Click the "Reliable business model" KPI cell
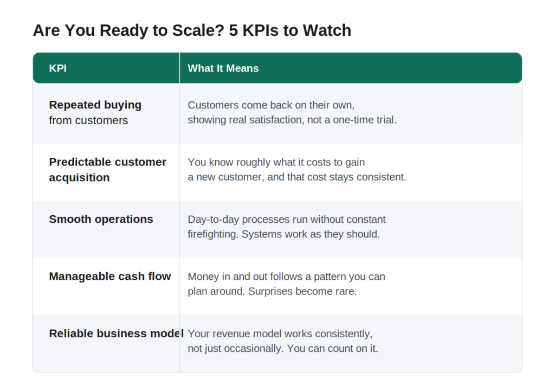Screen dimensions: 555x392 [106, 344]
